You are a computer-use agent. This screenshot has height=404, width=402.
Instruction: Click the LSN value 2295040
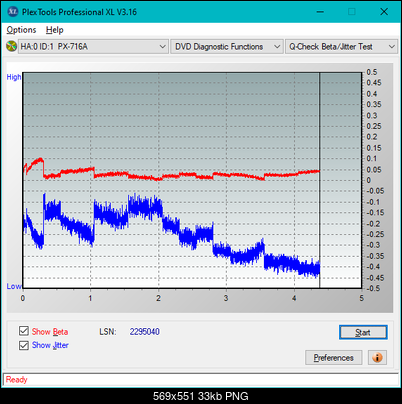click(145, 332)
